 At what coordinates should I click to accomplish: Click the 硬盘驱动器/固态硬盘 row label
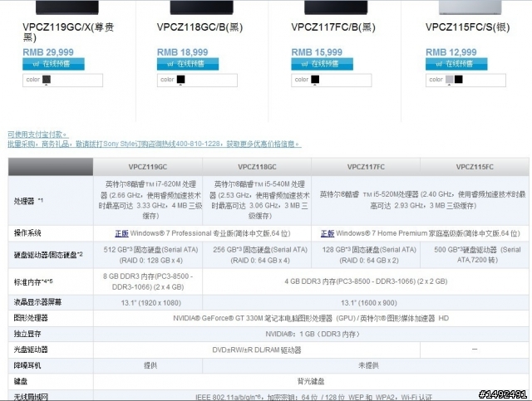tap(48, 255)
